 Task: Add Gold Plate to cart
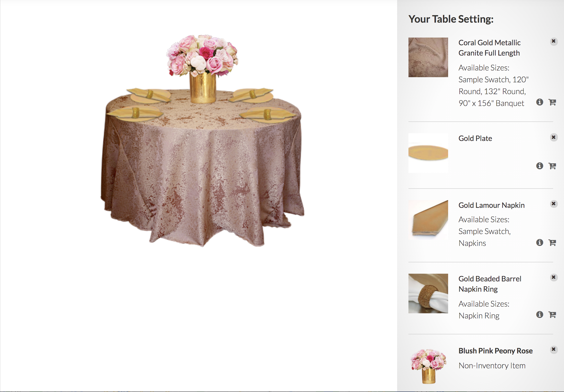(552, 166)
